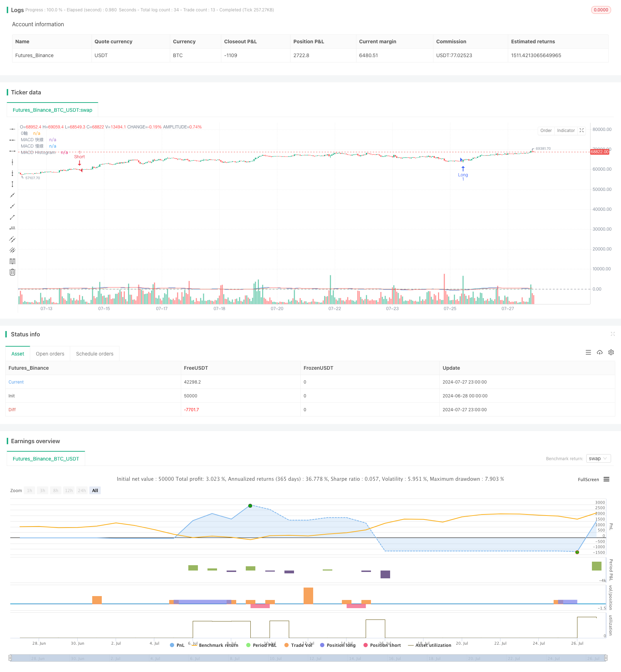Select the horizontal segment drawing tool
Viewport: 621px width, 672px height.
point(12,151)
